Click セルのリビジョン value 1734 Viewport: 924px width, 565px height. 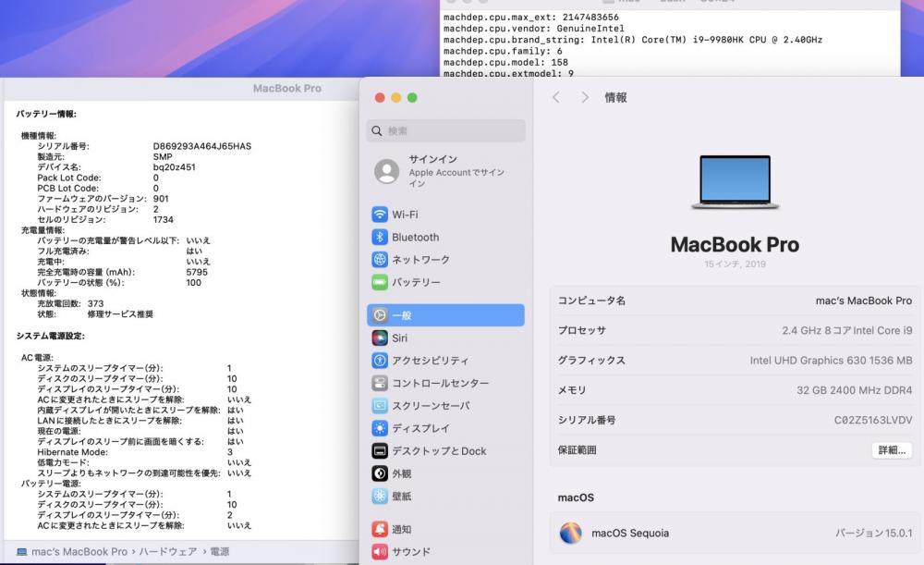[164, 220]
